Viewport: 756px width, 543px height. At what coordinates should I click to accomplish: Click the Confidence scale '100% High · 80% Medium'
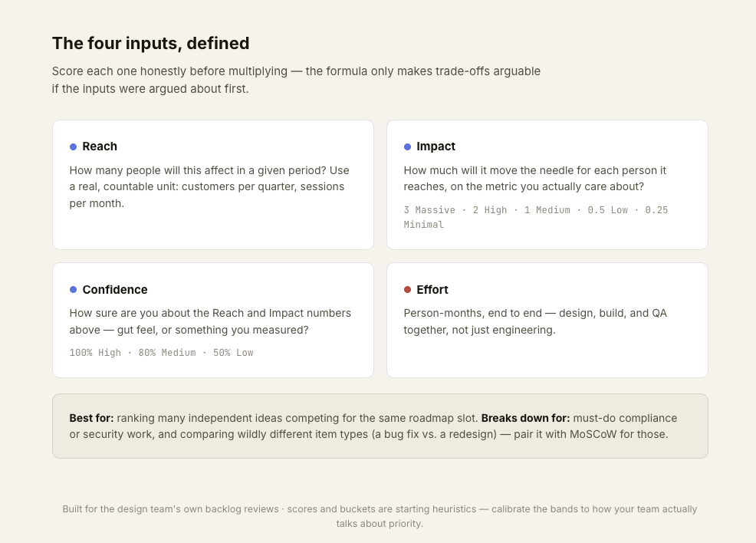click(x=133, y=353)
